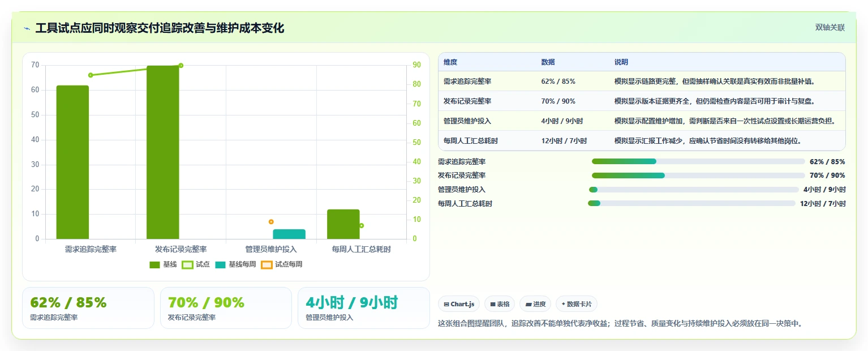Toggle the 基线每周 legend item
This screenshot has height=351, width=868.
235,264
